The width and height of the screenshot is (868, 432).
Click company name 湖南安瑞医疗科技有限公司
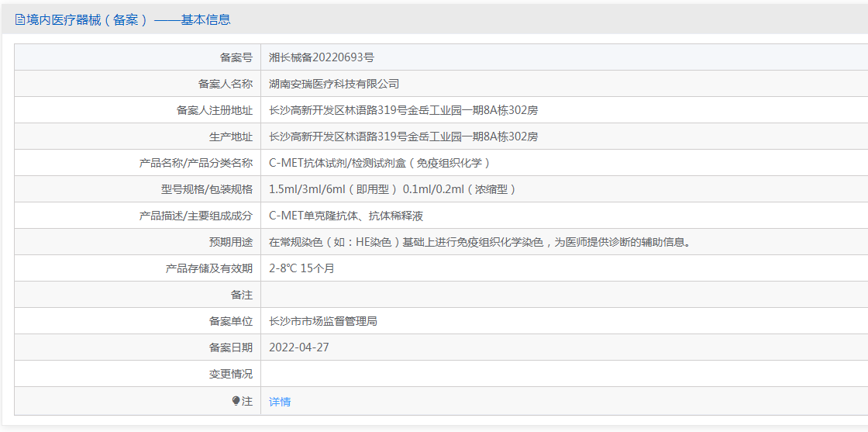click(334, 84)
